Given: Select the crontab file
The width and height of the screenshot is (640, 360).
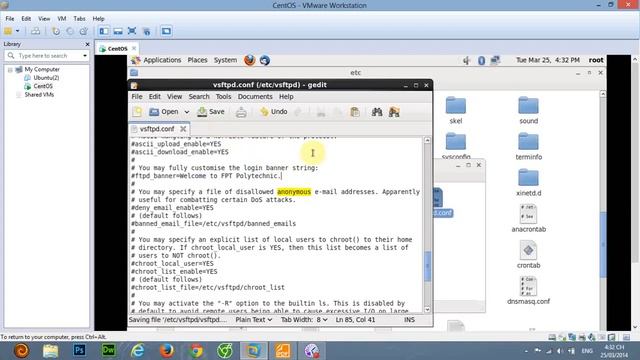Looking at the screenshot, I should click(x=529, y=255).
